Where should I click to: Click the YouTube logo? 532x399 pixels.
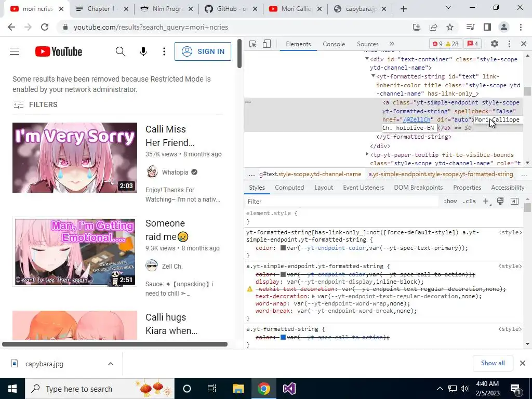tap(59, 51)
